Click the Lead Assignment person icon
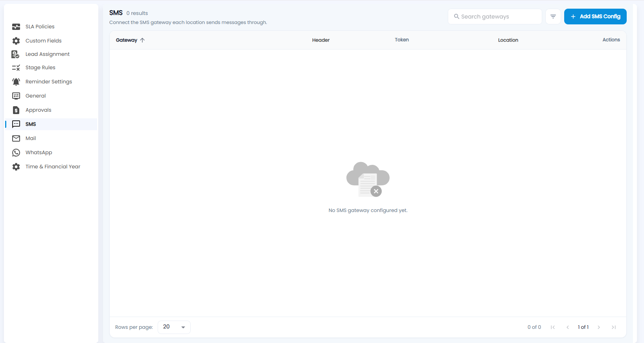644x343 pixels. tap(16, 54)
